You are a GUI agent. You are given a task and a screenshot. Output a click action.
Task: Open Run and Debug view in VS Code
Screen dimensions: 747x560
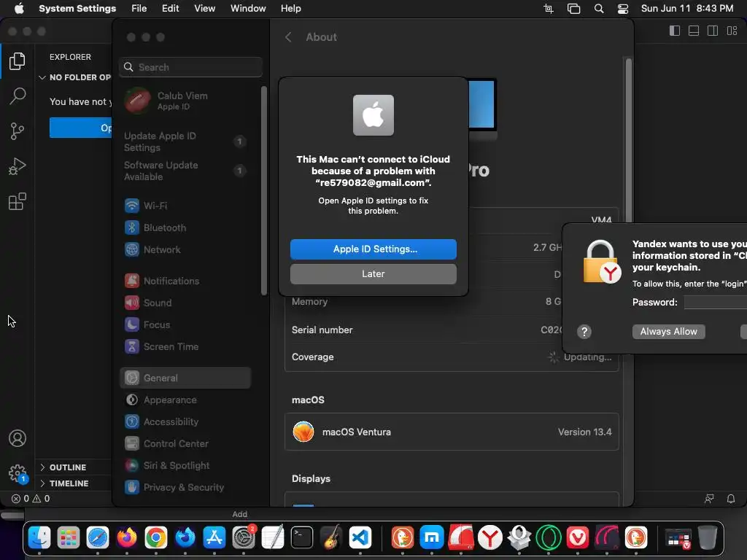18,166
